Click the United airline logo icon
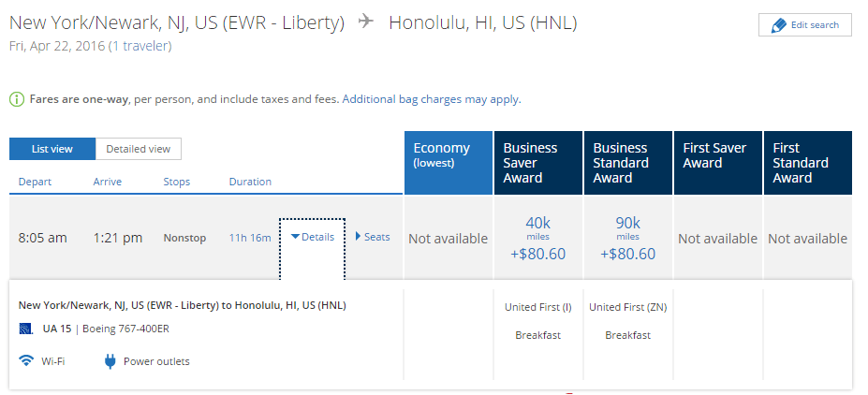Viewport: 868px width, 395px height. click(x=26, y=329)
